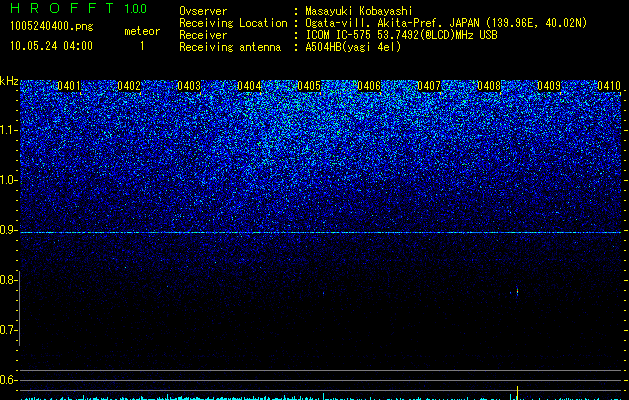Click observer name Masayuki Kobayashi
Screen dimensions: 629x400
tap(359, 11)
